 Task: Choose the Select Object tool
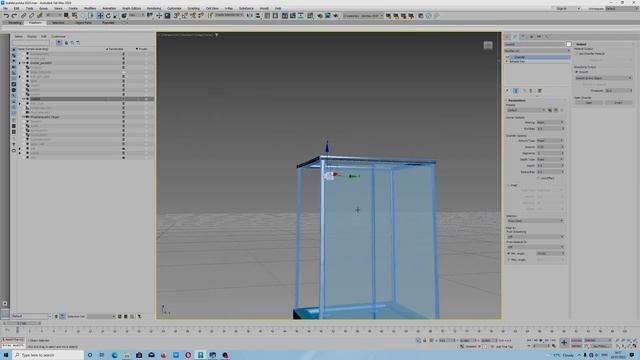point(66,16)
